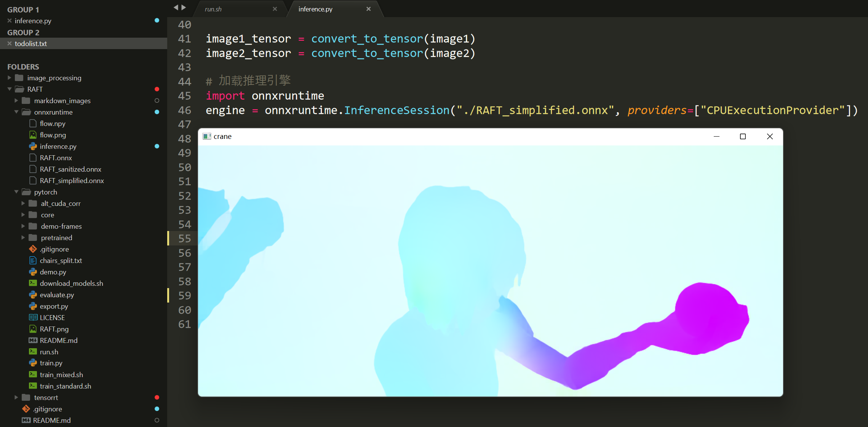Click the text file icon beside chairs_split.txt
The height and width of the screenshot is (427, 868).
tap(33, 260)
